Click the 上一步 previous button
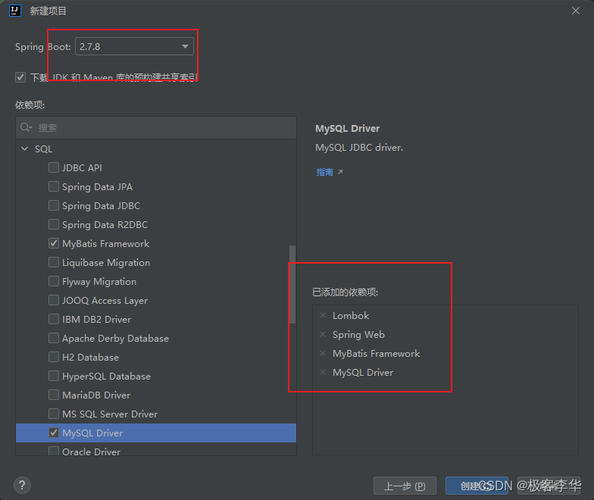This screenshot has height=500, width=594. point(405,486)
